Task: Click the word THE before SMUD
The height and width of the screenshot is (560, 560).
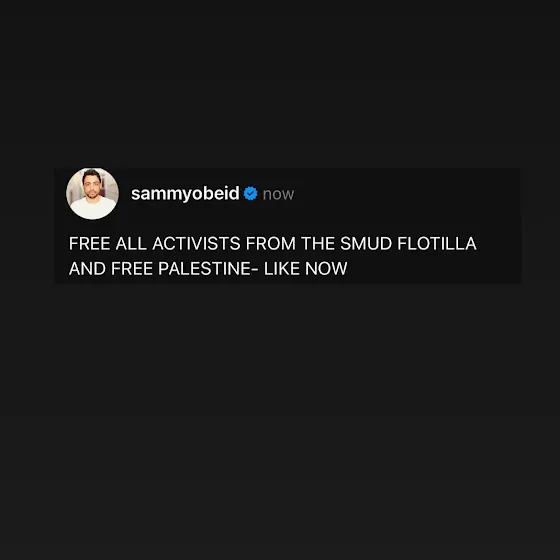Action: click(318, 244)
